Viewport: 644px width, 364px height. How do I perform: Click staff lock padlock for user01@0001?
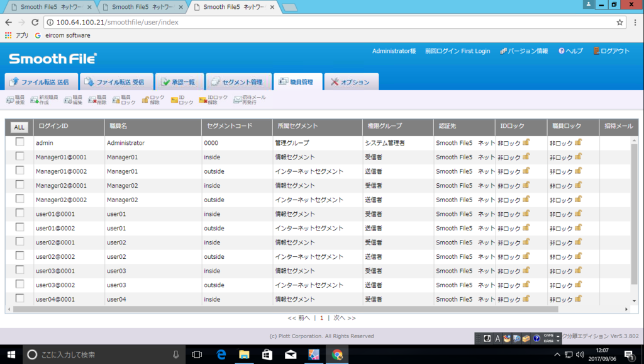(x=579, y=213)
